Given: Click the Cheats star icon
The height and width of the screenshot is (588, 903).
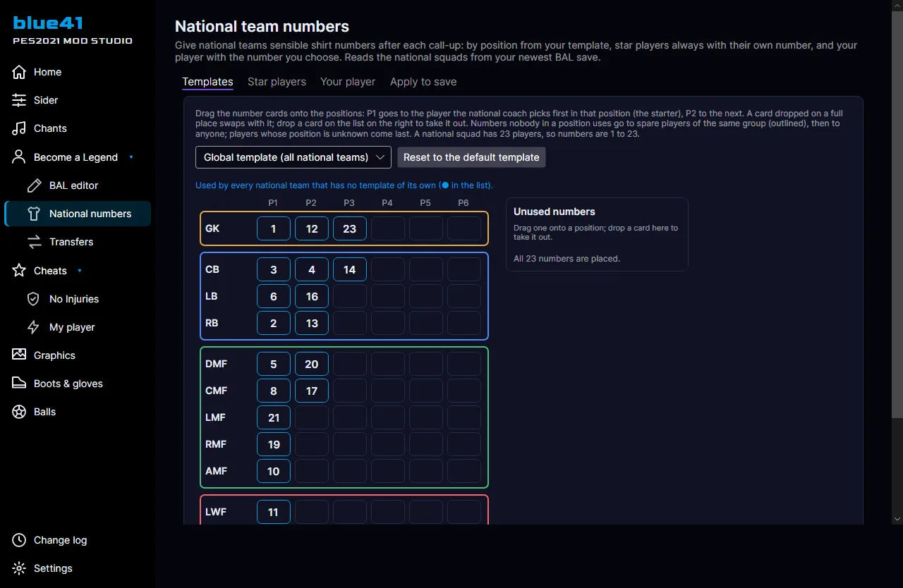Looking at the screenshot, I should point(19,271).
